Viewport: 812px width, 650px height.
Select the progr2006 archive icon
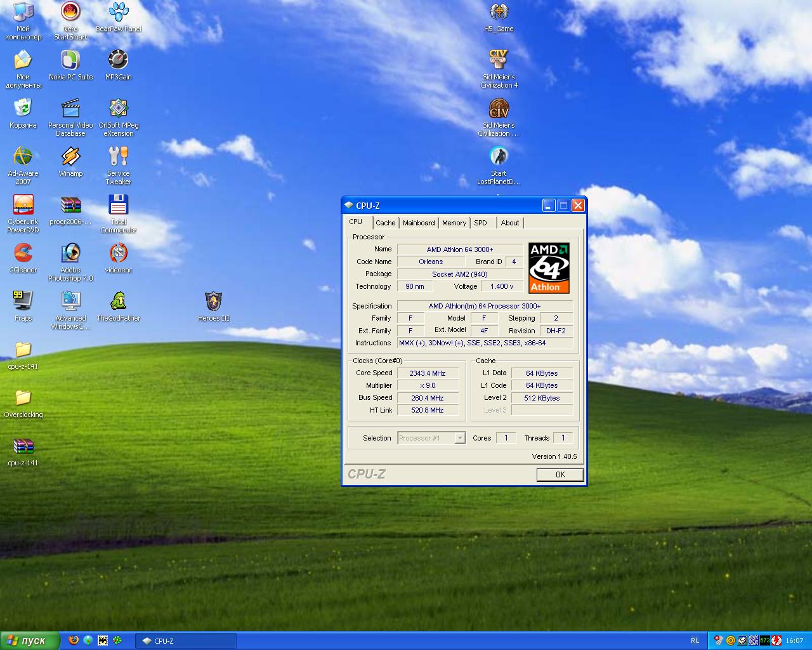[x=70, y=209]
